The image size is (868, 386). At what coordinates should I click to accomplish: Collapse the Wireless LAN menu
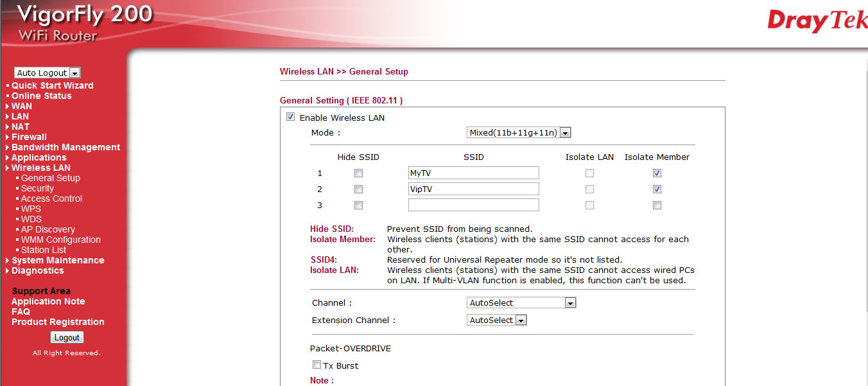click(40, 168)
